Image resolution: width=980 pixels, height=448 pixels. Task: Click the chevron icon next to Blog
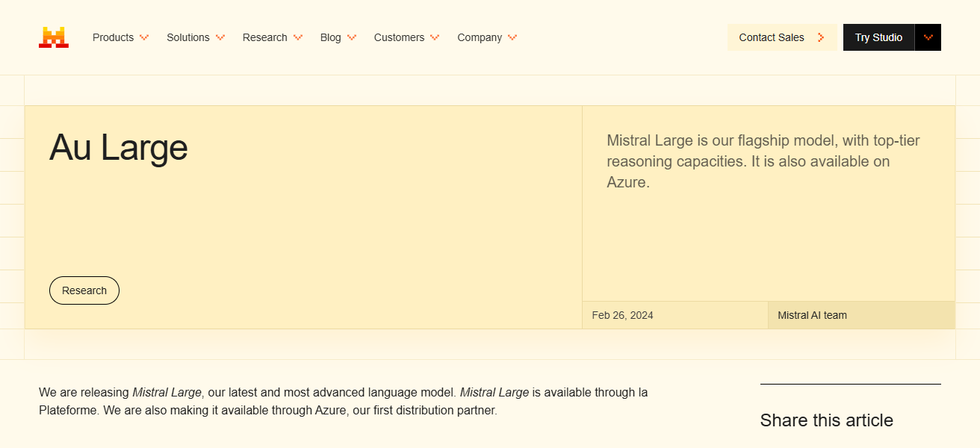tap(352, 37)
